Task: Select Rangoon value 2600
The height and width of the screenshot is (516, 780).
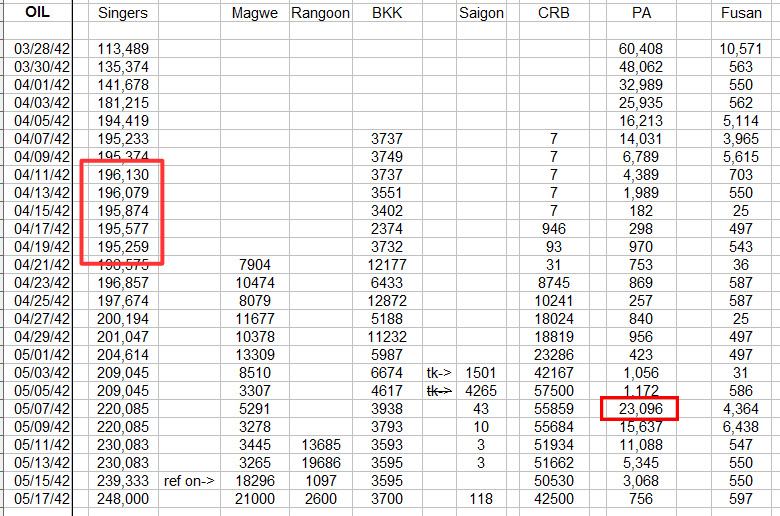Action: 321,499
